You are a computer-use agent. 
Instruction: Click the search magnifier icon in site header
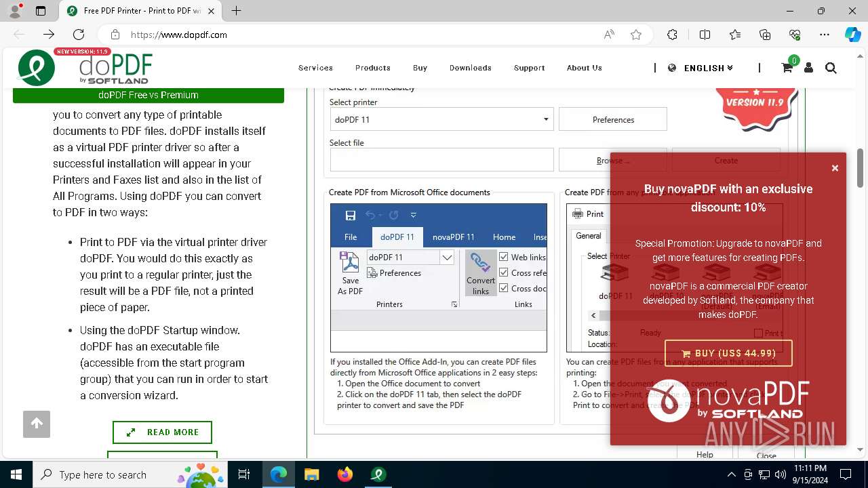(x=831, y=68)
